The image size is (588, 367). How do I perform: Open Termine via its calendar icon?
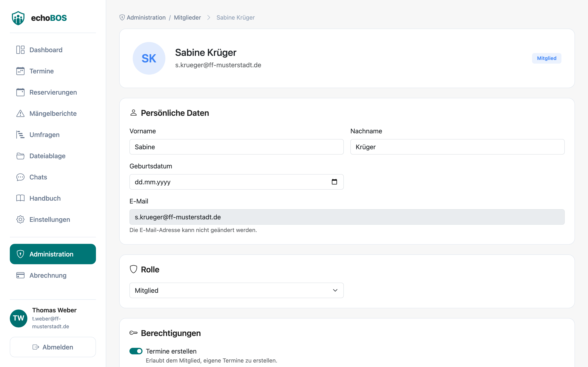coord(20,71)
